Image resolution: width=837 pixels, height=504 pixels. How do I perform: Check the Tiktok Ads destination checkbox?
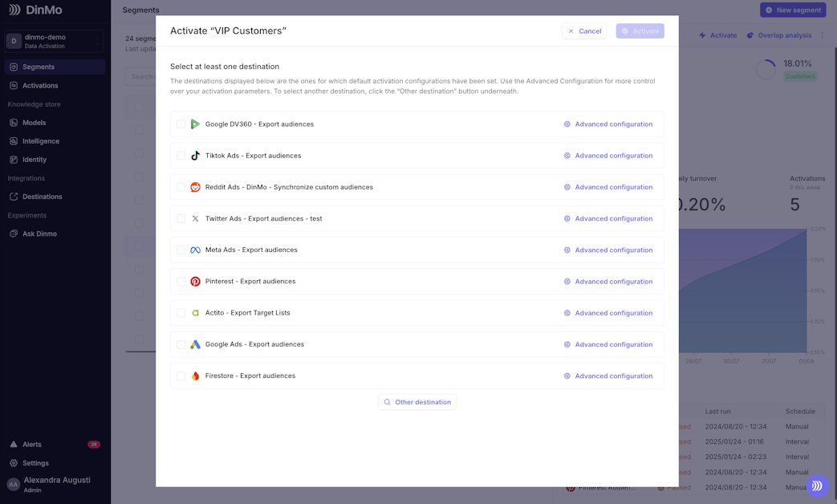(x=181, y=156)
